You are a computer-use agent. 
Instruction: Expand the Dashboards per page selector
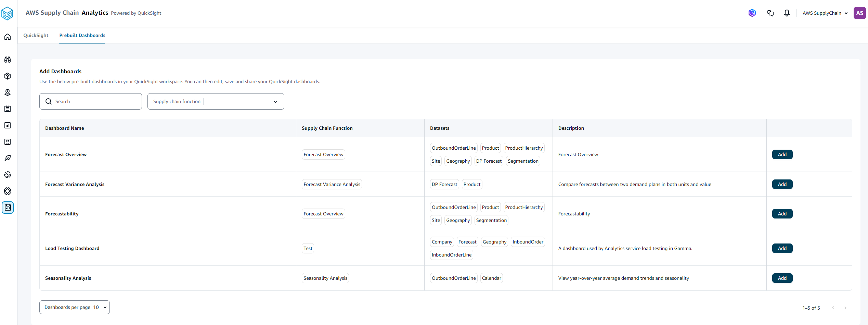point(74,307)
